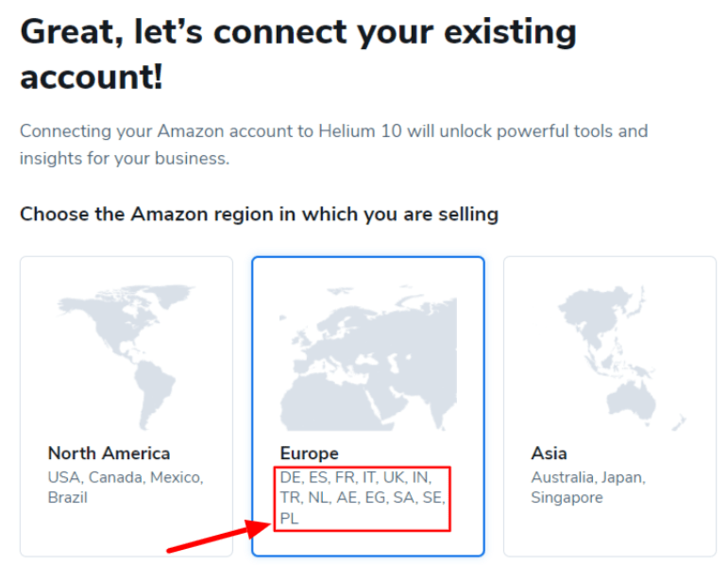Click the 'PL' country code in Europe
The height and width of the screenshot is (565, 728).
tap(289, 519)
